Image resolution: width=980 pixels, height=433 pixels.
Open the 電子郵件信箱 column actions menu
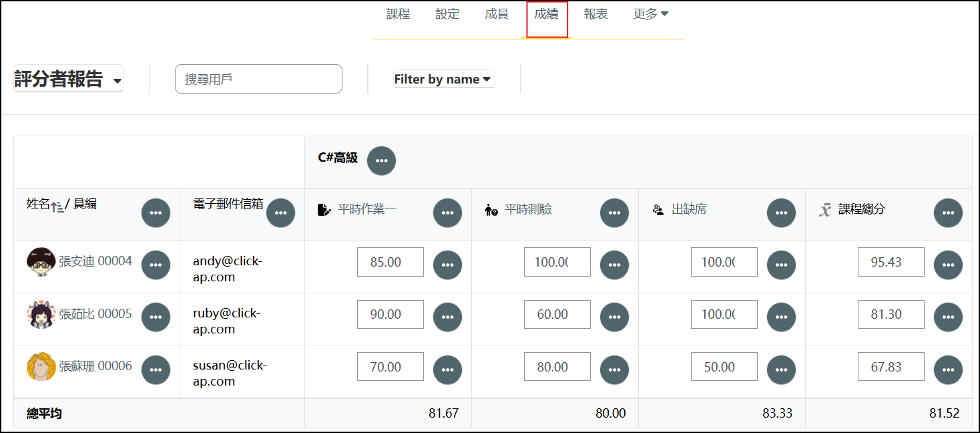(280, 213)
